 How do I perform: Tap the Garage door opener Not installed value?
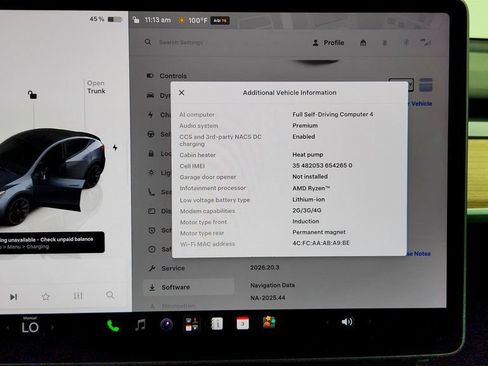310,176
